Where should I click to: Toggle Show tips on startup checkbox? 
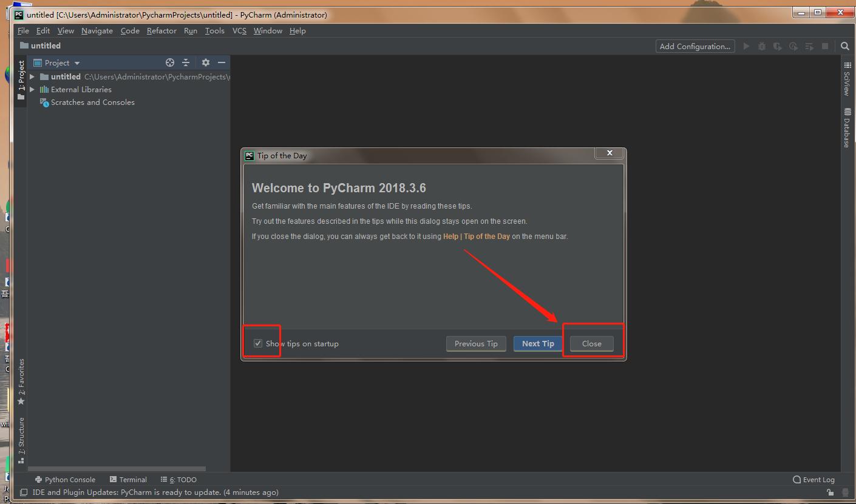coord(258,343)
